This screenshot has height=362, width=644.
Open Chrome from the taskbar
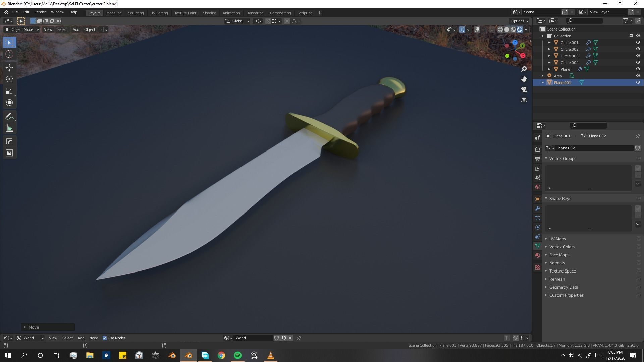[x=221, y=355]
